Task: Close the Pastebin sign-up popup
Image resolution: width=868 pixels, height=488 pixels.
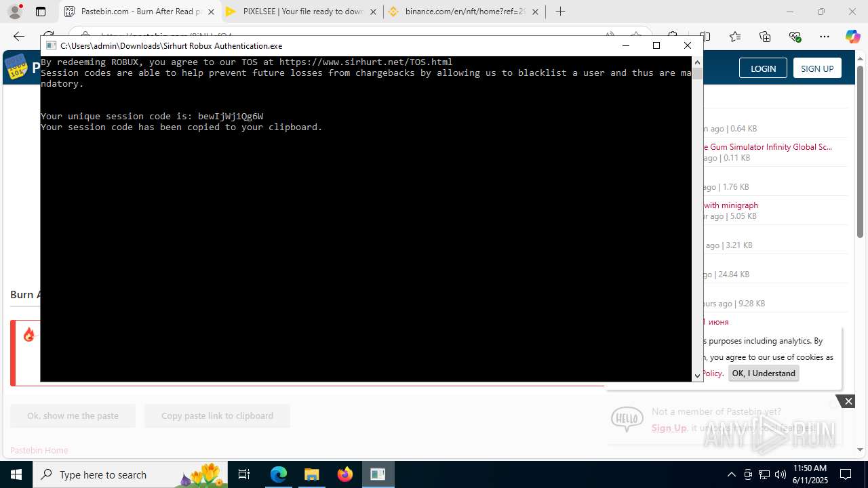Action: pyautogui.click(x=848, y=401)
